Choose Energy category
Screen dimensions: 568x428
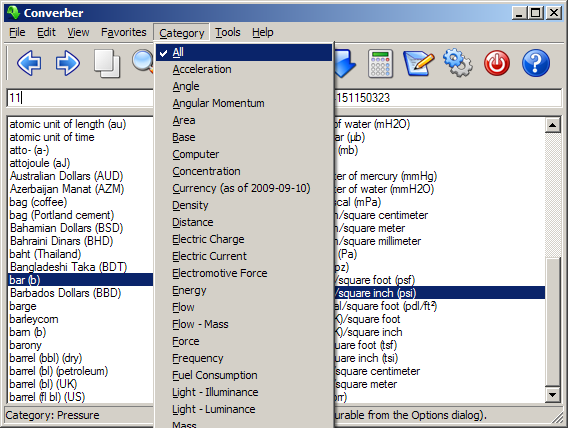point(244,290)
